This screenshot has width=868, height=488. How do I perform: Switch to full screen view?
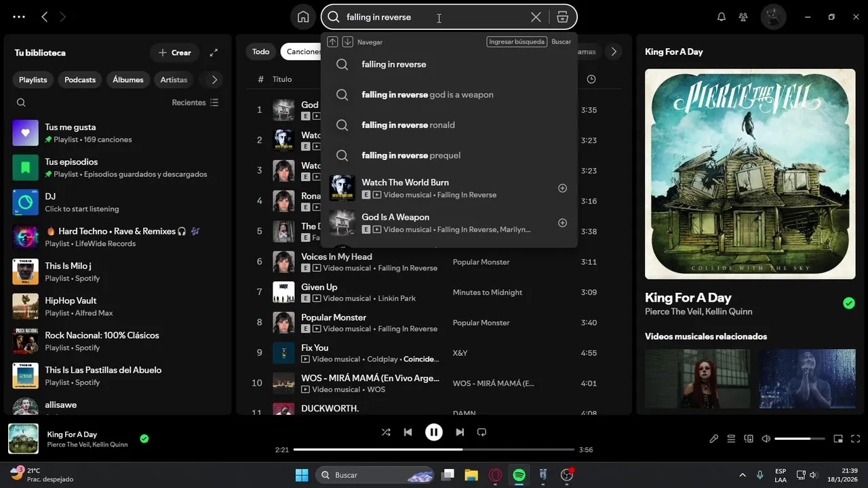(x=856, y=439)
